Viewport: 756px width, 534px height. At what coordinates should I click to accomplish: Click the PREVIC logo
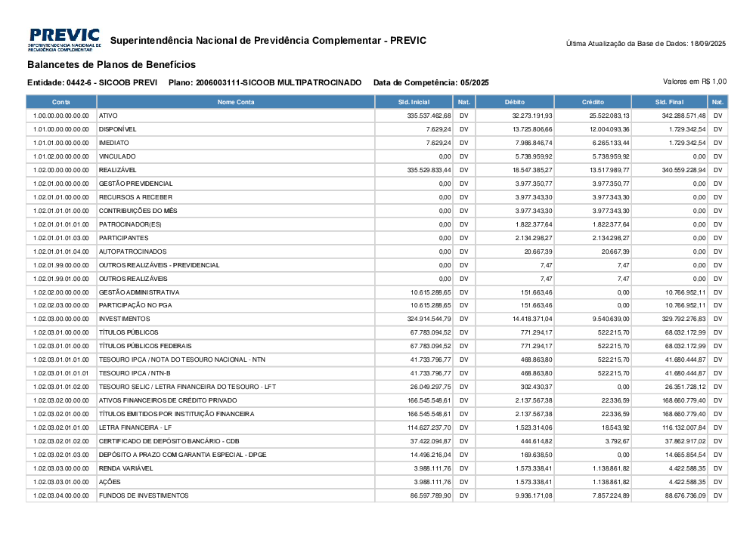[x=64, y=40]
